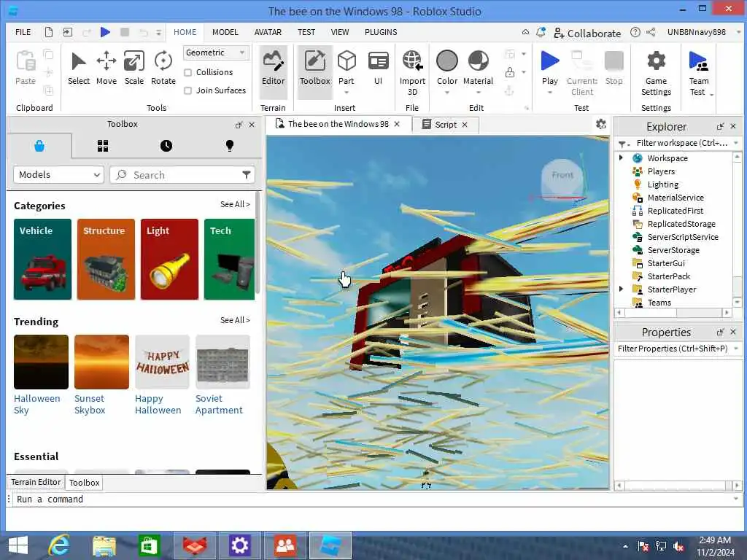
Task: Switch to the AVATAR ribbon tab
Action: click(x=268, y=32)
